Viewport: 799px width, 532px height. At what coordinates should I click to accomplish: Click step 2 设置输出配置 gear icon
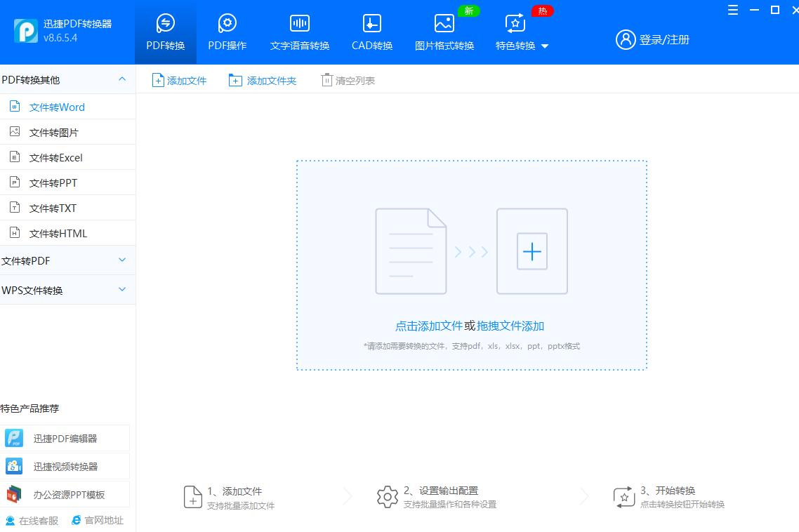388,497
